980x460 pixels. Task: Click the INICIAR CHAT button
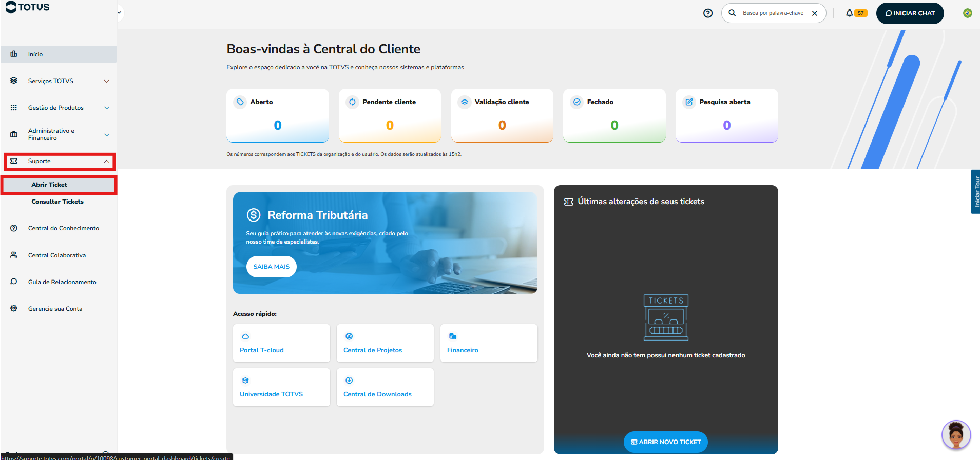(910, 13)
